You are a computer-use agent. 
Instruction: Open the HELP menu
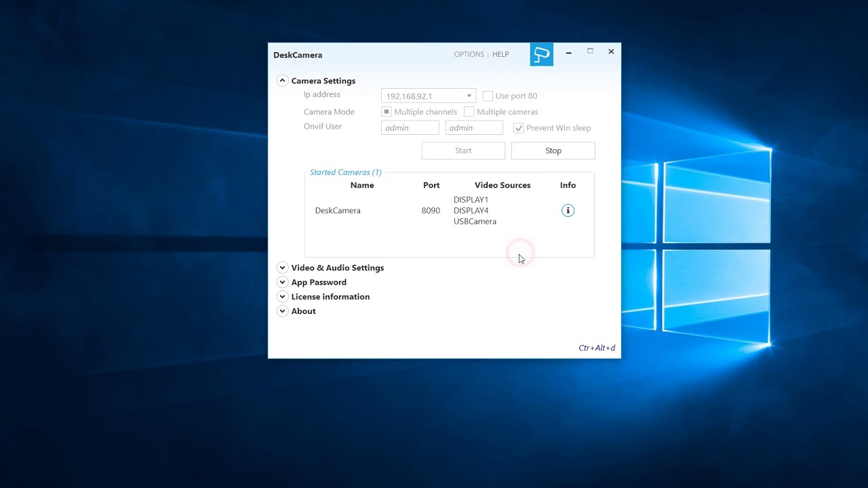[x=500, y=54]
